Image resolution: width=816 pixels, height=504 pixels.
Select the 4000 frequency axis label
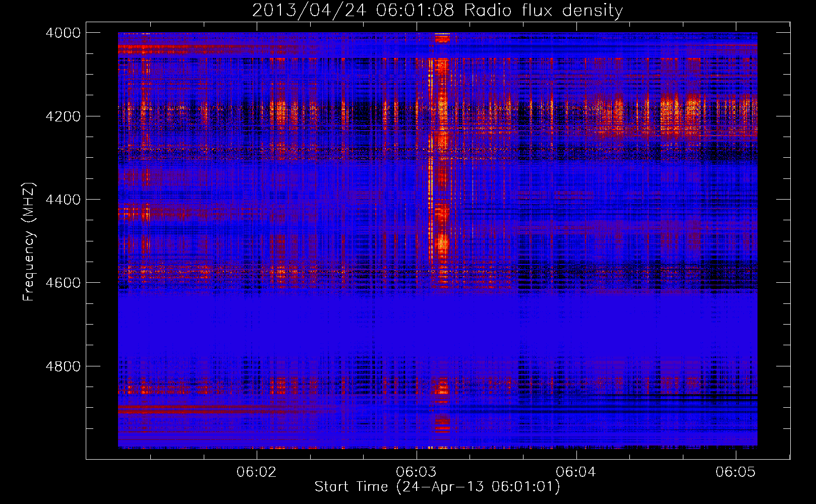click(63, 33)
